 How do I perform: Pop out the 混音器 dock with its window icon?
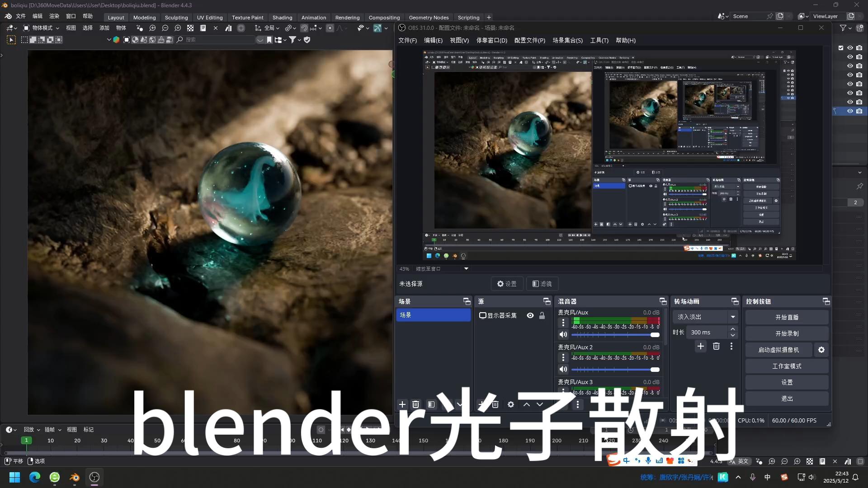point(663,301)
